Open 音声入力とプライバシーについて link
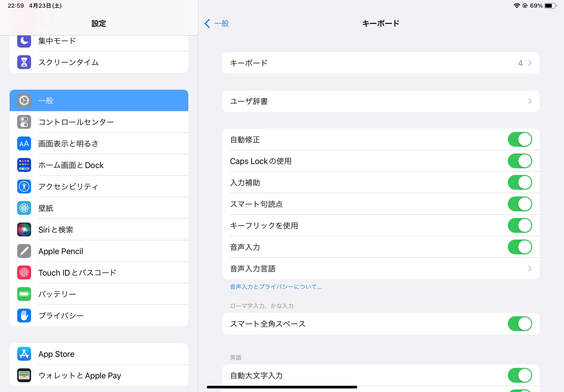Image resolution: width=564 pixels, height=392 pixels. pos(276,287)
